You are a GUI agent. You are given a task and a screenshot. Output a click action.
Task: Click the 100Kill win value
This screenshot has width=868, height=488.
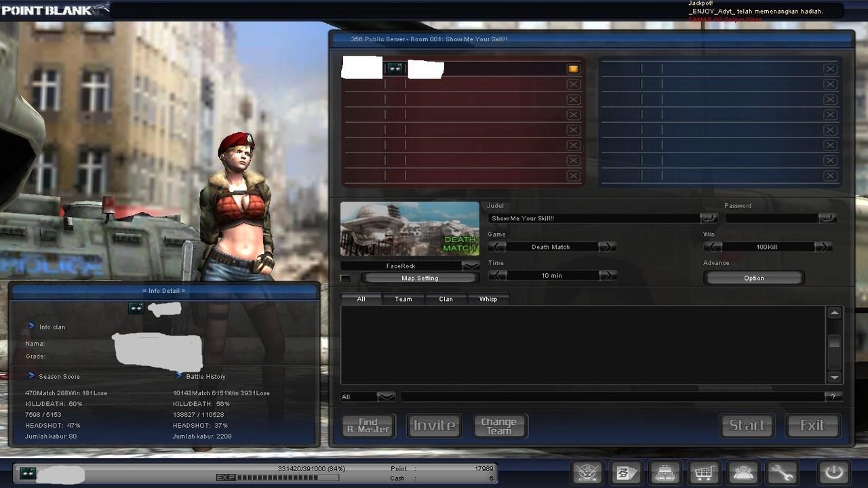click(x=768, y=247)
